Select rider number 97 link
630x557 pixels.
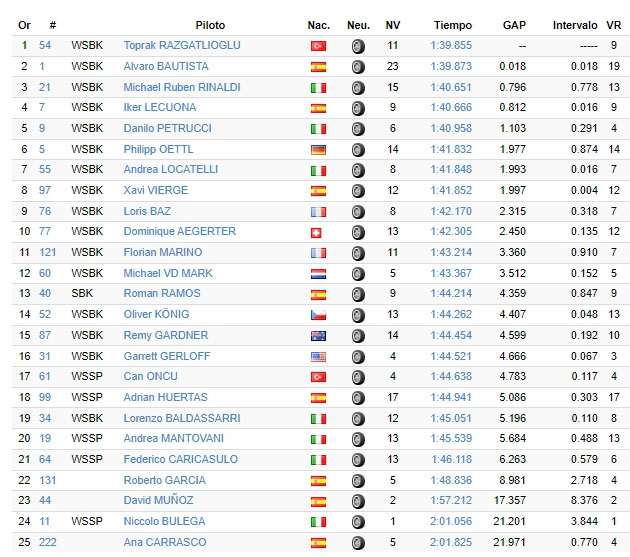(x=45, y=190)
